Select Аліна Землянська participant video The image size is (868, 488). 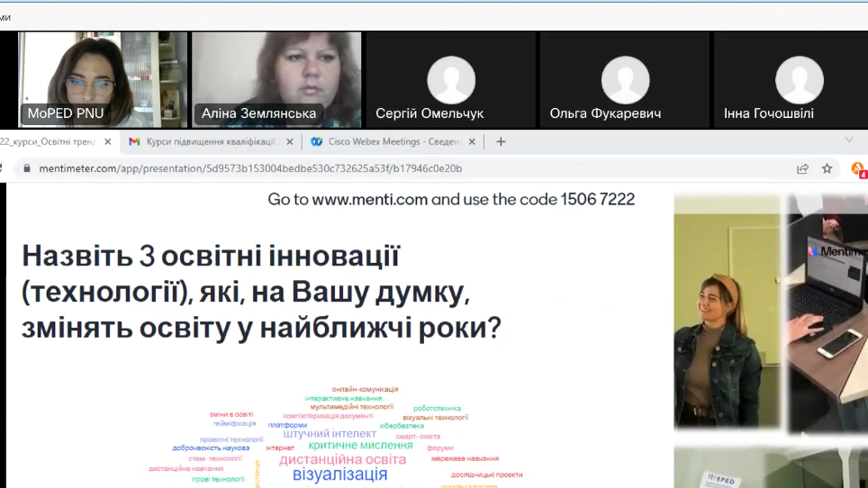click(276, 79)
